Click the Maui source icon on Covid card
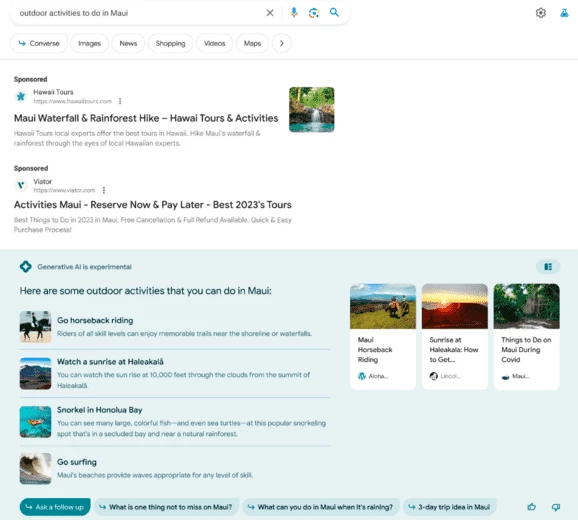The image size is (578, 520). (505, 377)
